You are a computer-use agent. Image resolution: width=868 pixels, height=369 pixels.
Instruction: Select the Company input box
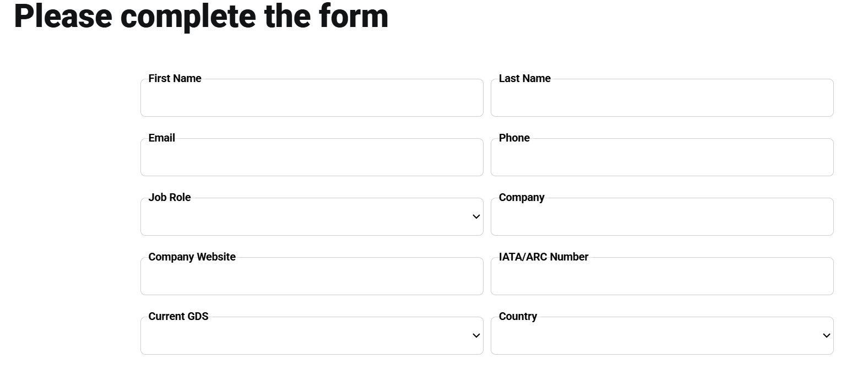coord(661,216)
